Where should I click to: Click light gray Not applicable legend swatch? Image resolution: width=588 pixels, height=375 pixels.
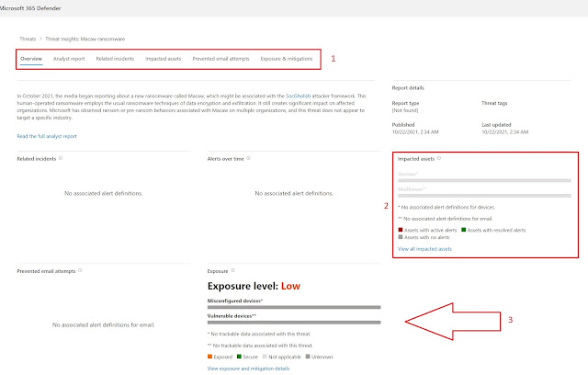tap(265, 357)
